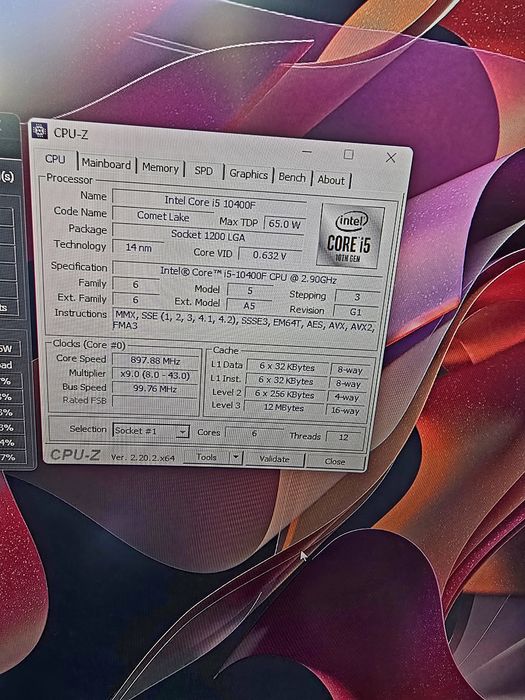Viewport: 525px width, 700px height.
Task: Click the Intel Core i5 10th Gen logo
Action: pyautogui.click(x=350, y=236)
